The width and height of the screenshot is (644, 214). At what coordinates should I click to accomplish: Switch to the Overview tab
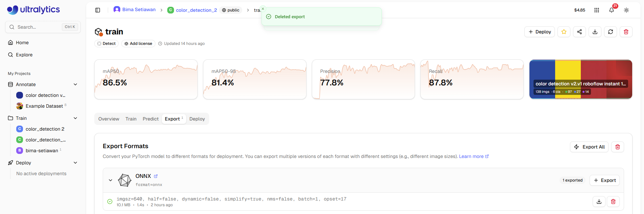109,119
